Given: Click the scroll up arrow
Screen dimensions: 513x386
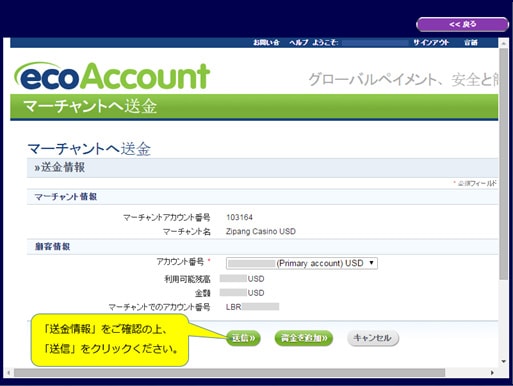Looking at the screenshot, I should click(503, 42).
